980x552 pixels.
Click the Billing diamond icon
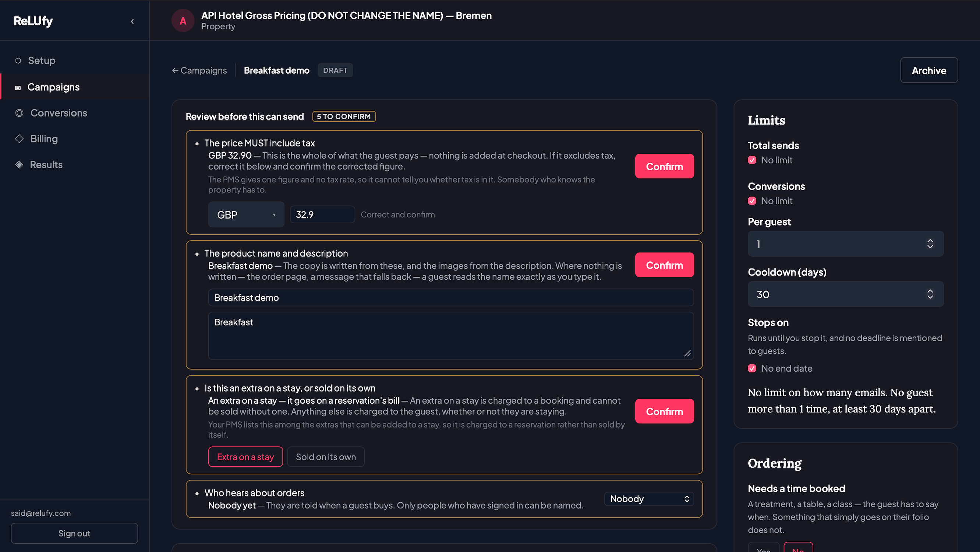[x=19, y=139]
